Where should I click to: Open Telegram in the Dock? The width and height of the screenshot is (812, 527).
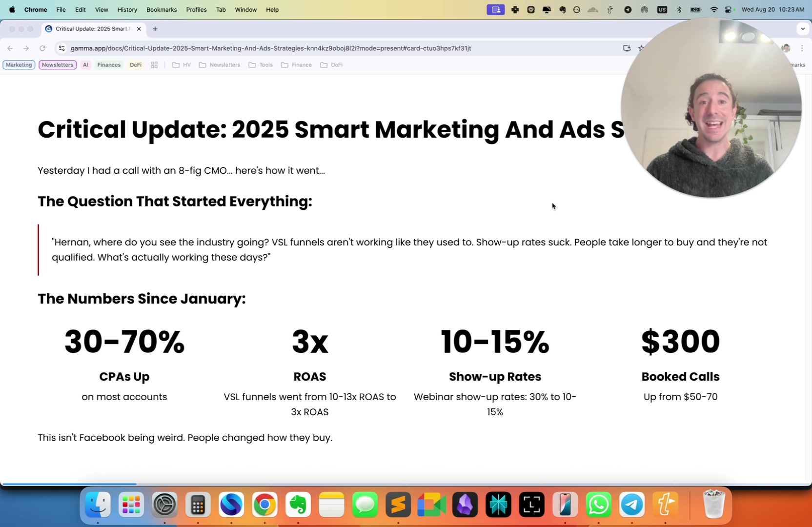coord(632,505)
